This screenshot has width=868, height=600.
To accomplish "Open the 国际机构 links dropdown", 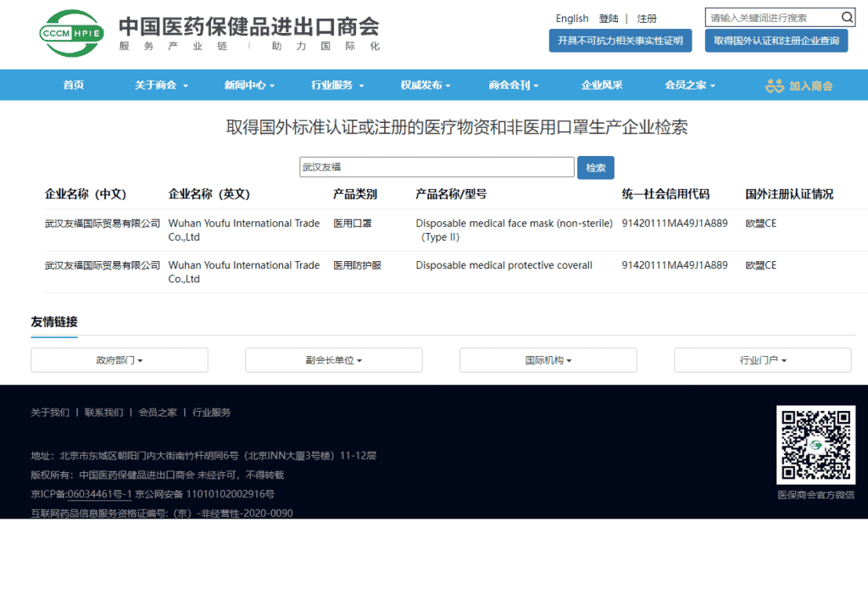I will point(548,360).
